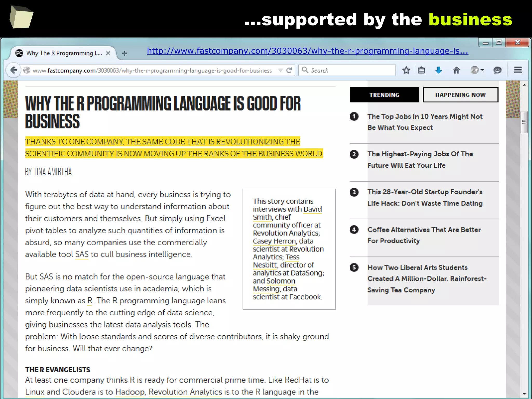Click the Revolution Analytics link
The height and width of the screenshot is (399, 532).
pyautogui.click(x=185, y=392)
